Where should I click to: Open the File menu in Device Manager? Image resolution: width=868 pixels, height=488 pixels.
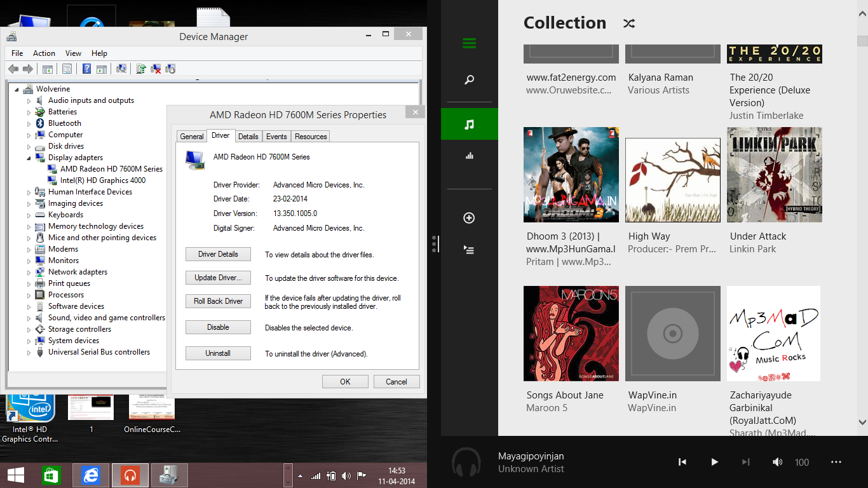tap(17, 53)
